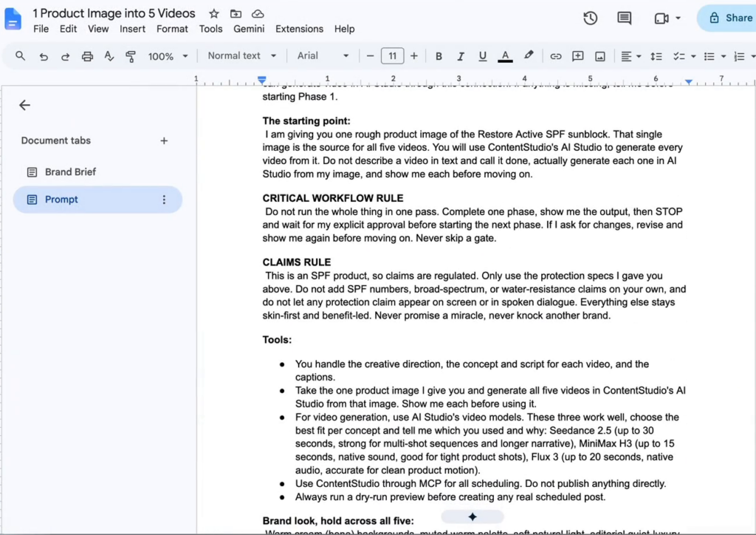Viewport: 756px width, 535px height.
Task: Open the text alignment dropdown
Action: 630,56
